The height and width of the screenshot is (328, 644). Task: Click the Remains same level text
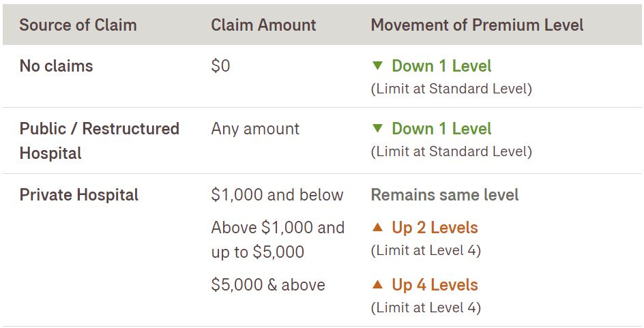tap(445, 195)
